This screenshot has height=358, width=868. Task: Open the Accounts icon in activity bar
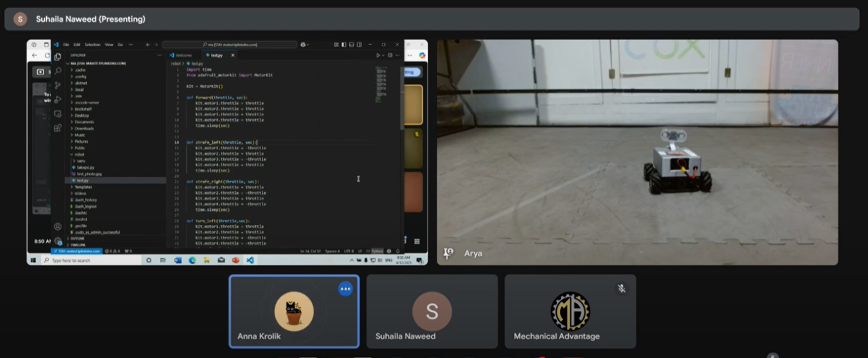pos(58,226)
